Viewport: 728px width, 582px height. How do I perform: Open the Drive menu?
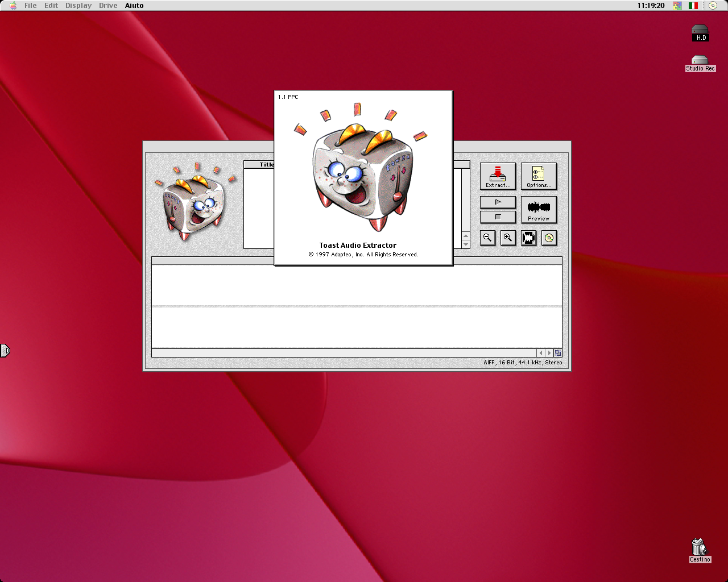tap(108, 6)
